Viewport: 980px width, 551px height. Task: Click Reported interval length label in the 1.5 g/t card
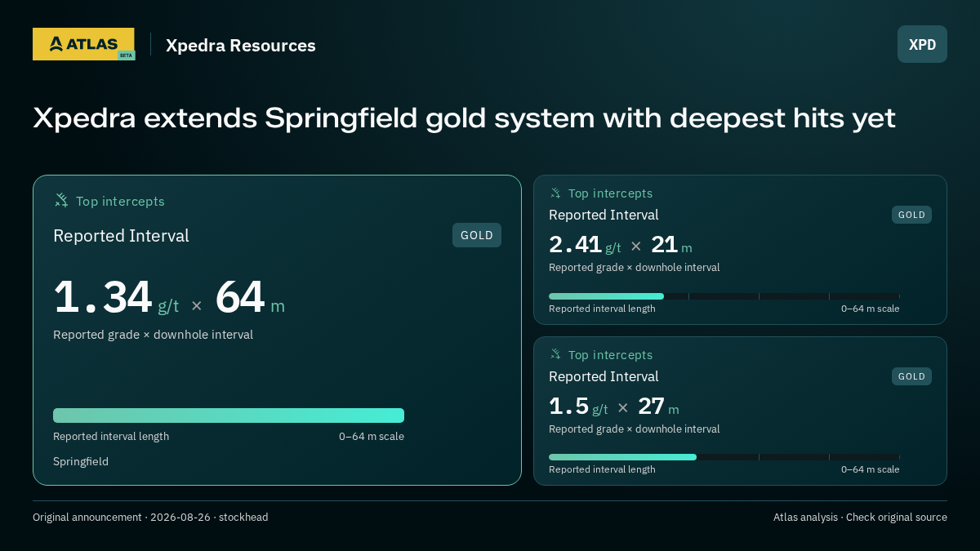point(602,469)
